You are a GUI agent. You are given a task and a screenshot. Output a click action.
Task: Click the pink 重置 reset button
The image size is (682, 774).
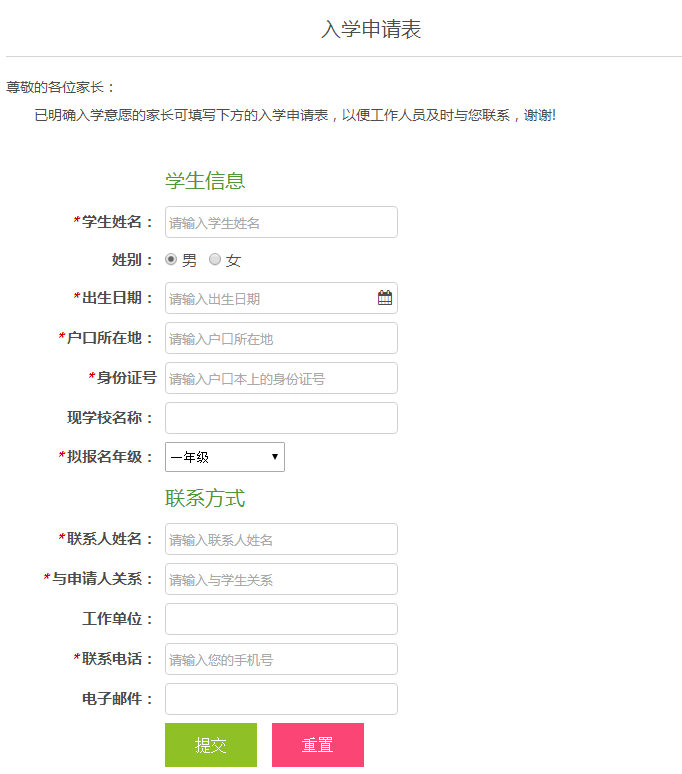318,745
